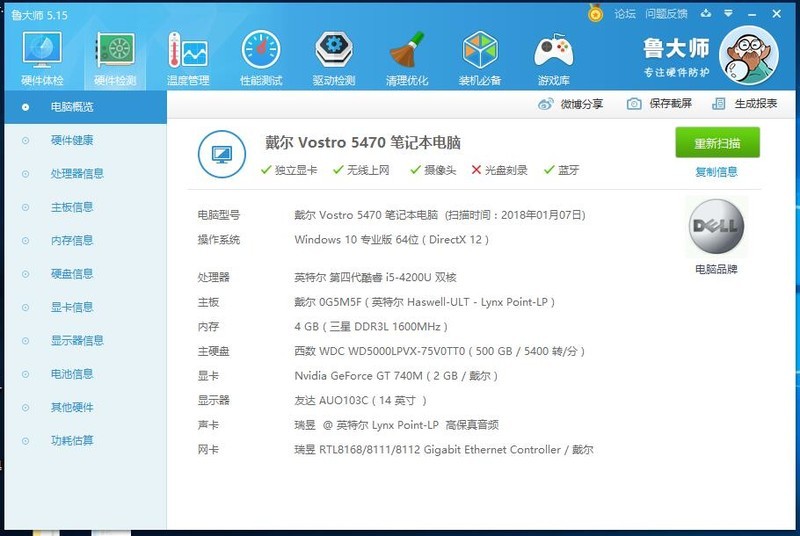
Task: Click the medal icon in title bar
Action: click(595, 13)
